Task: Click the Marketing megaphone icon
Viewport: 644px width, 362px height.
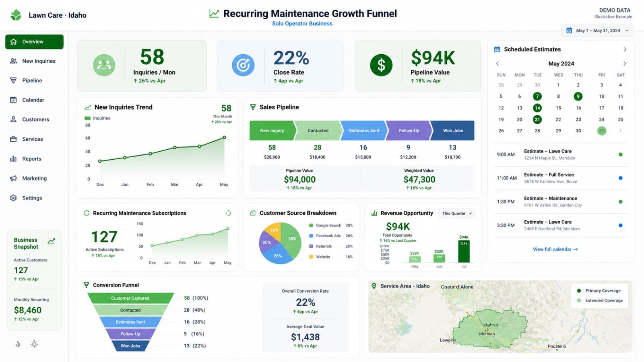Action: (13, 178)
